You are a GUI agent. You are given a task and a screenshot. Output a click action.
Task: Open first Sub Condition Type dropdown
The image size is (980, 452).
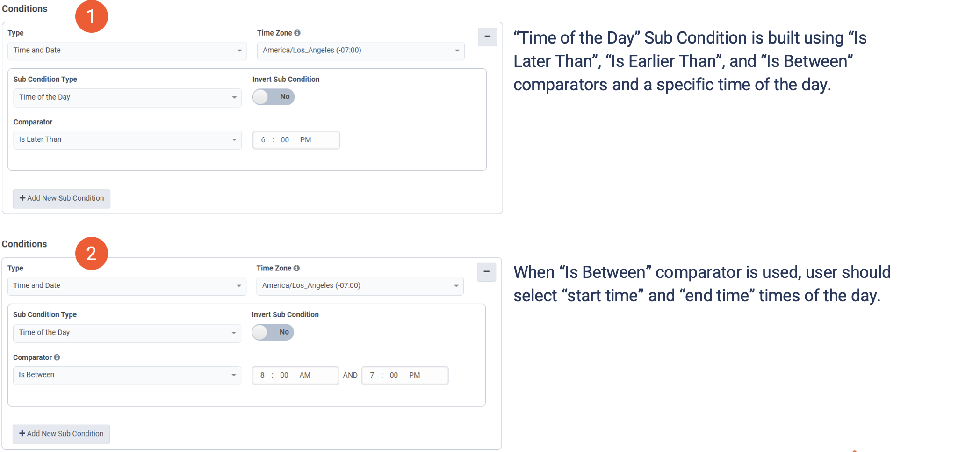(x=127, y=97)
